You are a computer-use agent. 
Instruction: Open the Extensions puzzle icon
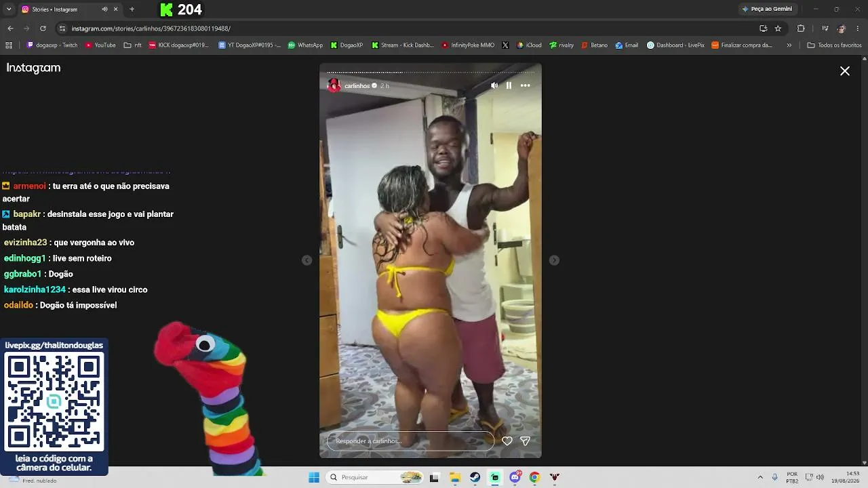tap(801, 28)
